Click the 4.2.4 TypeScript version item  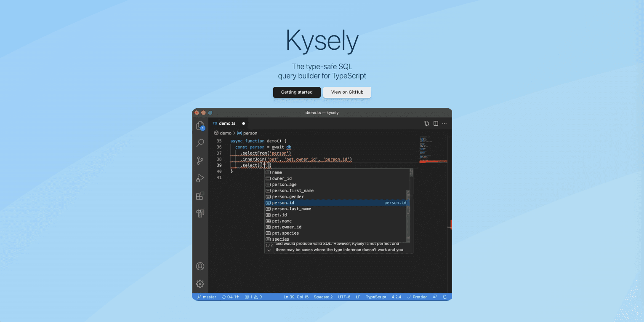(397, 297)
